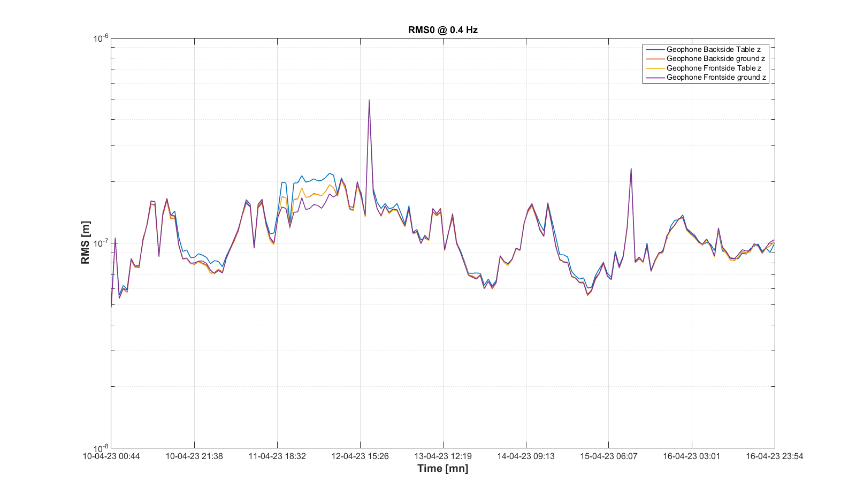856x504 pixels.
Task: Click the x-axis tick label 12-04-23 15:26
Action: [360, 456]
